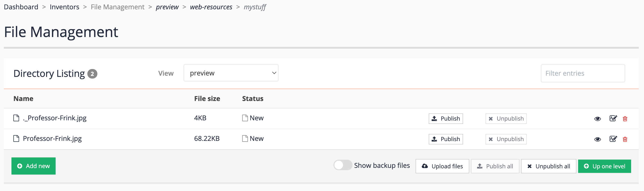The width and height of the screenshot is (644, 191).
Task: Click Unpublish all
Action: click(549, 166)
